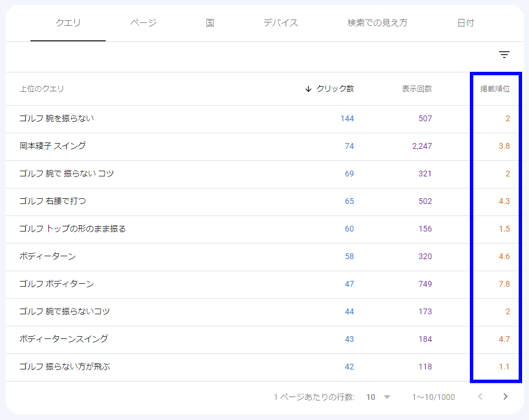
Task: Click sort arrow beside クリック数
Action: click(308, 89)
